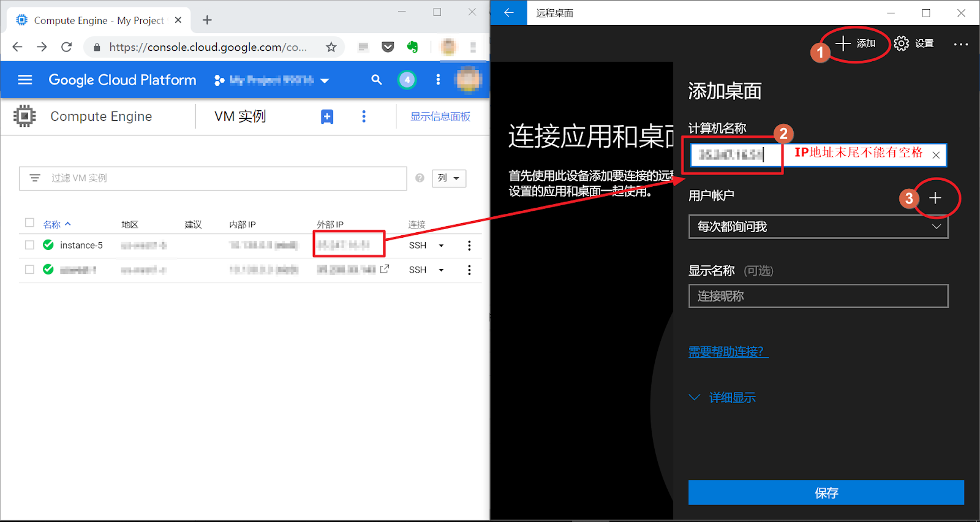The image size is (980, 522).
Task: Check the second VM instance row checkbox
Action: click(29, 270)
